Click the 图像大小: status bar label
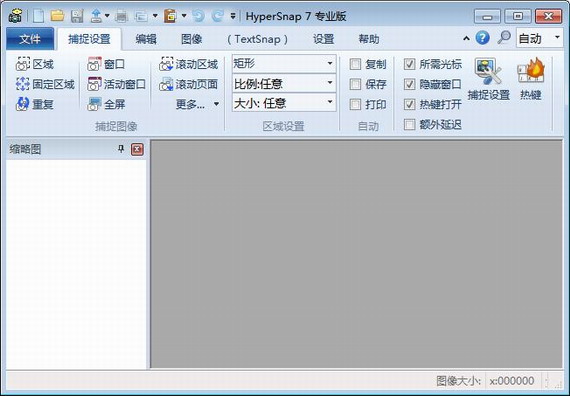 458,381
